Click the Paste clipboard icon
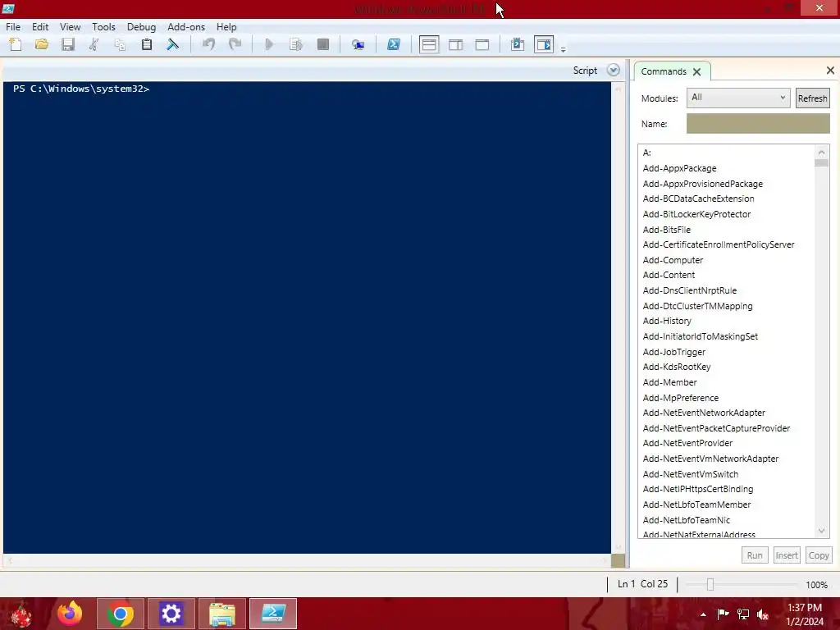This screenshot has width=840, height=630. pyautogui.click(x=146, y=44)
